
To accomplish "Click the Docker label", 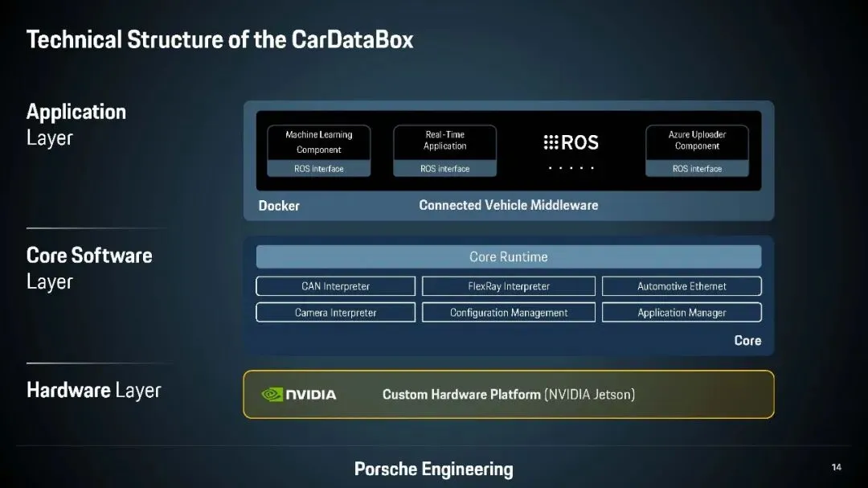I will coord(279,206).
